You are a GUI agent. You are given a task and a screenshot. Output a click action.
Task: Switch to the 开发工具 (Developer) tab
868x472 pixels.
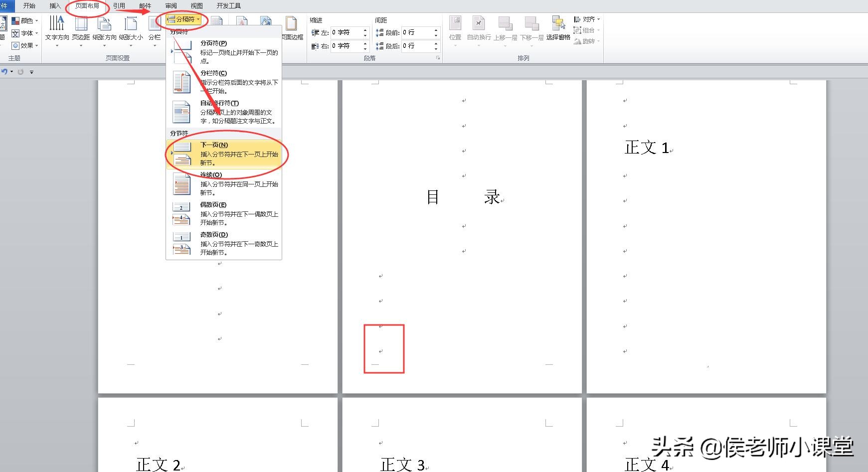click(x=229, y=6)
